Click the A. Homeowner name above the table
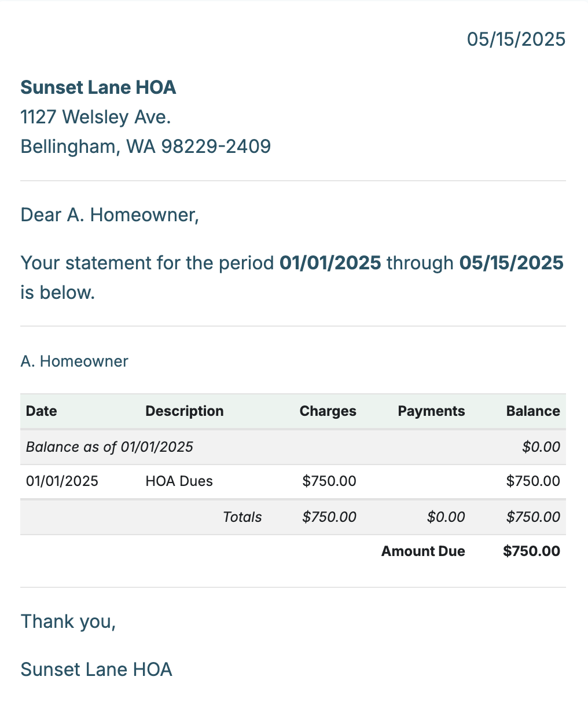This screenshot has height=724, width=588. pos(75,361)
